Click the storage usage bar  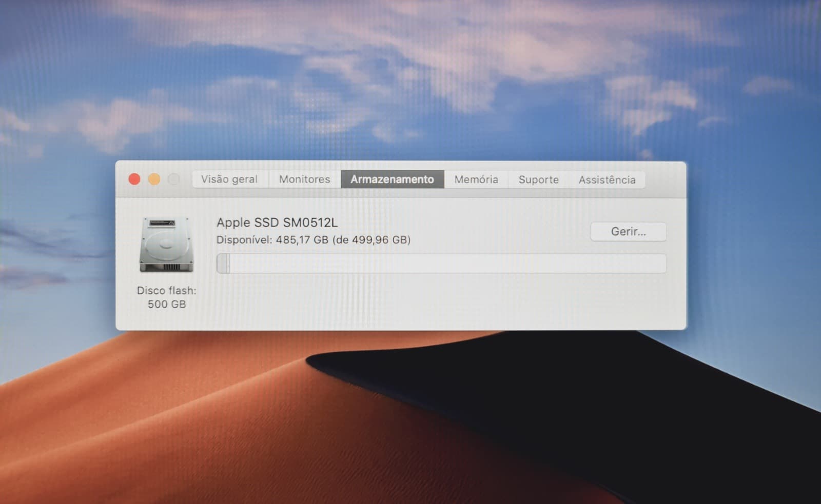[441, 264]
